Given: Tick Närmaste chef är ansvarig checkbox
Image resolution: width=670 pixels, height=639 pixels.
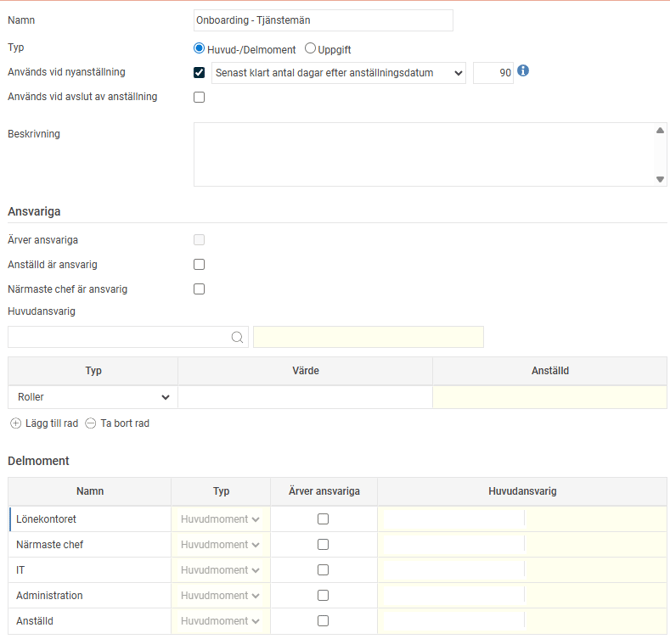Looking at the screenshot, I should pyautogui.click(x=199, y=289).
